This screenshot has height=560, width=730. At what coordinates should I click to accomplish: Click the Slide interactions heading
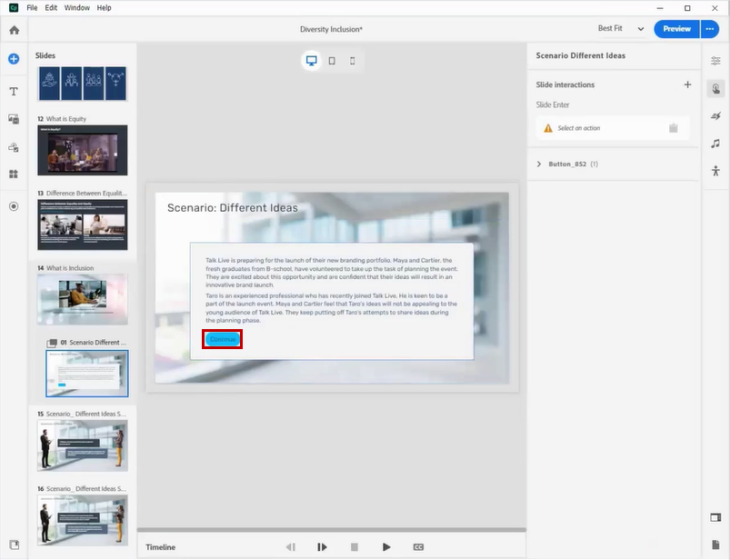click(x=565, y=85)
